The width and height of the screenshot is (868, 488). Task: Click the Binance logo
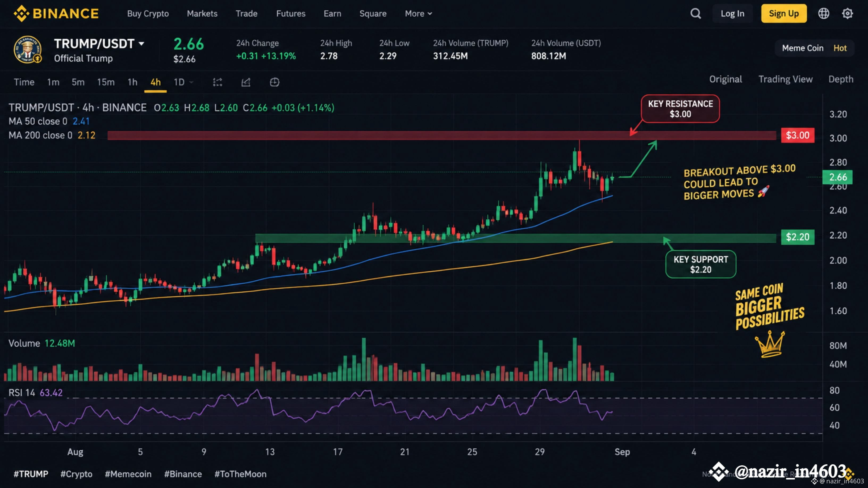(56, 14)
